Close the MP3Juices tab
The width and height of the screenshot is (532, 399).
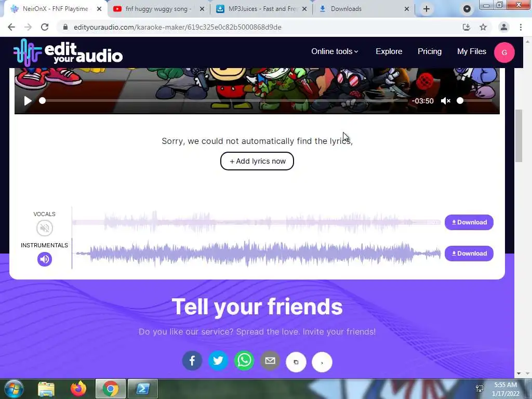click(304, 9)
